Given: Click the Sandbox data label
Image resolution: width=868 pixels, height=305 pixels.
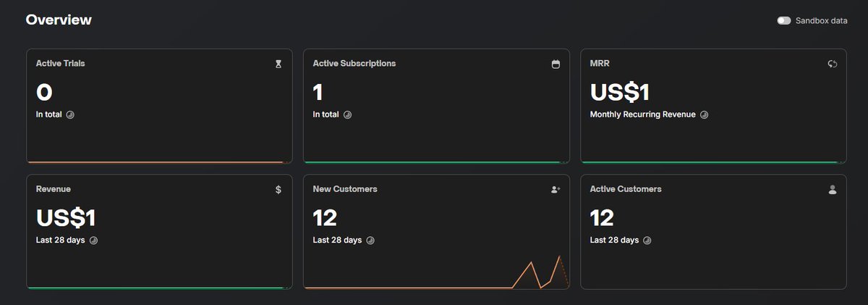Looking at the screenshot, I should coord(822,21).
